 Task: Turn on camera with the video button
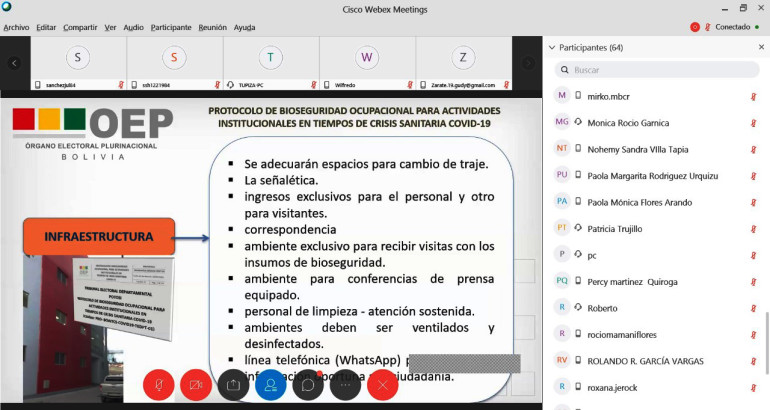(196, 384)
